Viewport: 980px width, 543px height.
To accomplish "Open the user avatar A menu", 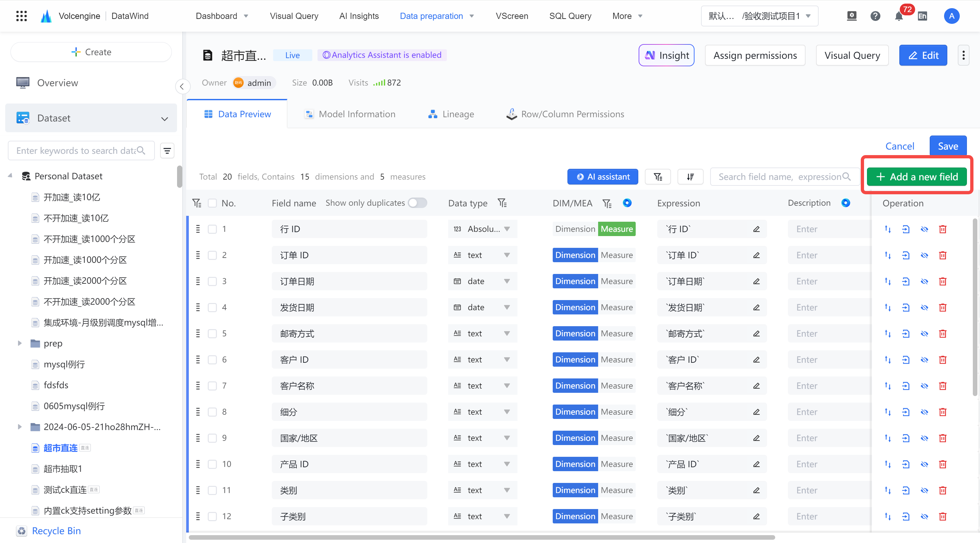I will [952, 16].
